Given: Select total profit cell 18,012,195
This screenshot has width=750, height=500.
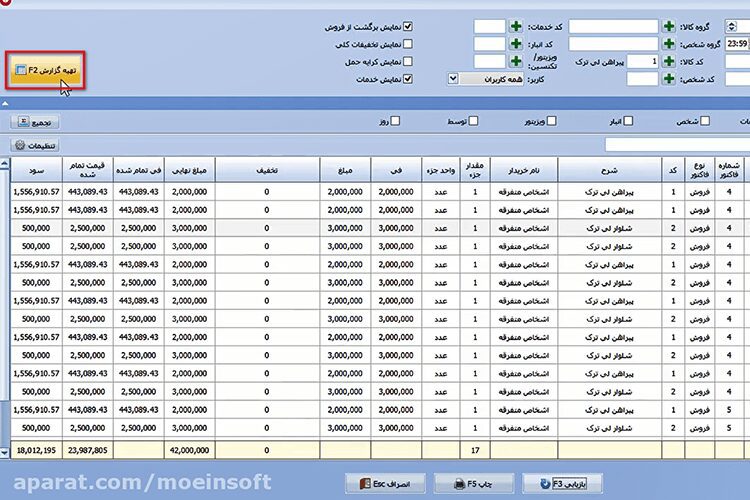Looking at the screenshot, I should click(x=36, y=450).
